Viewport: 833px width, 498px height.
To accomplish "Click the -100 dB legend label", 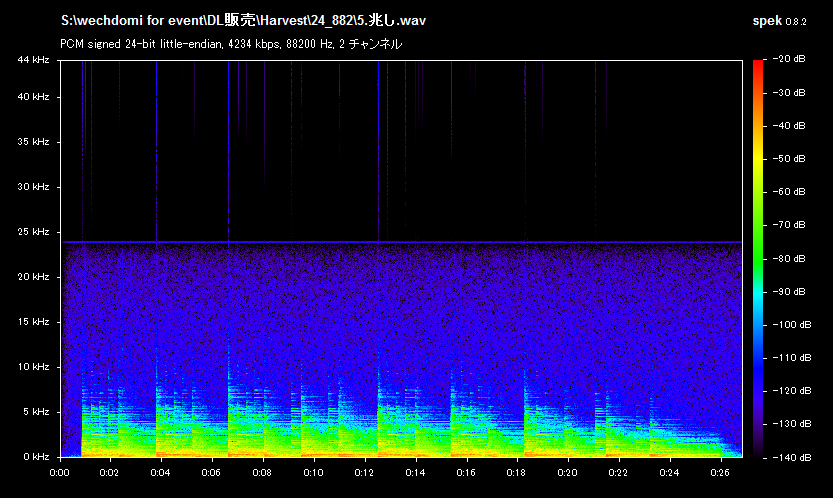I will (x=791, y=324).
